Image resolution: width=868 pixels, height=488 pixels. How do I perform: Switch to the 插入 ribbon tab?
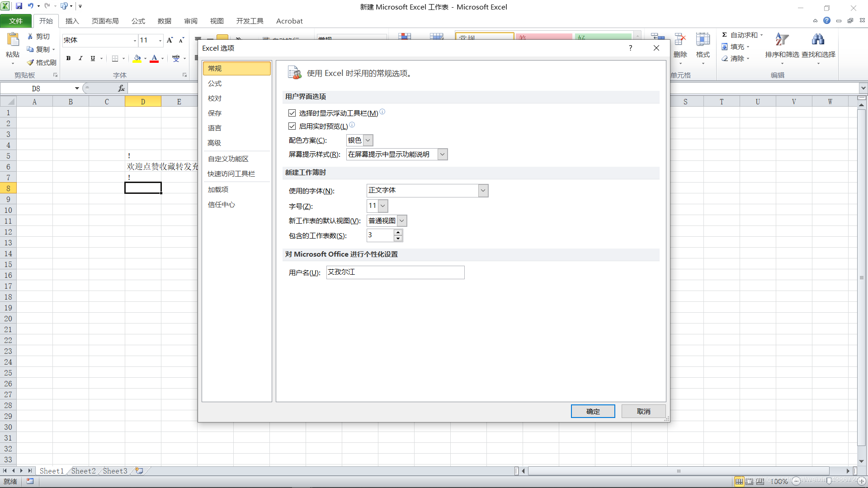(72, 21)
